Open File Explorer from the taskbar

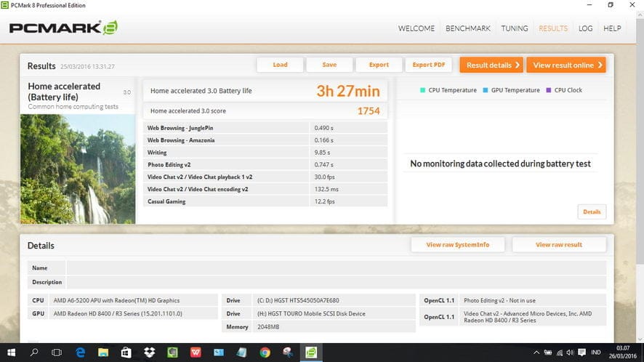(103, 353)
